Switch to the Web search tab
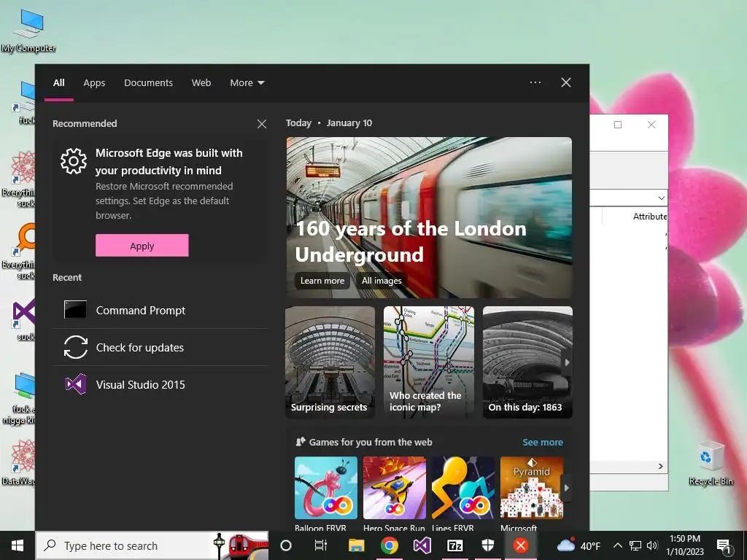Viewport: 747px width, 560px height. (x=201, y=83)
